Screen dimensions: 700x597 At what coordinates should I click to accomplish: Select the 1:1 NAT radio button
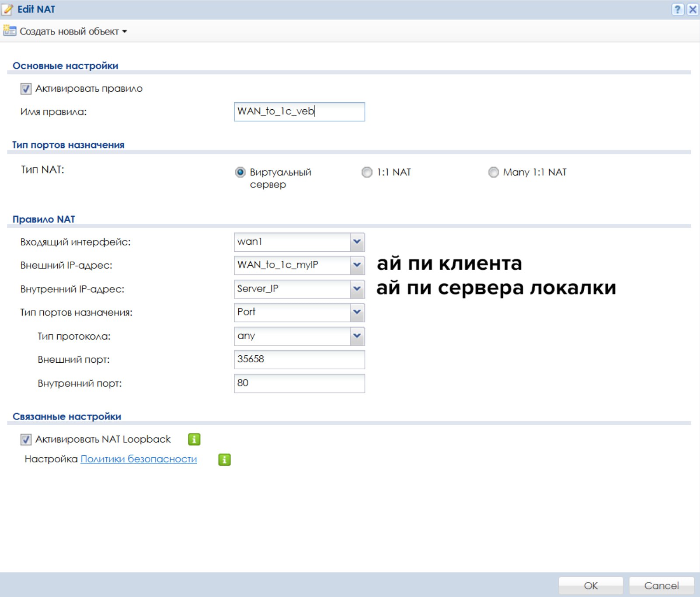click(367, 172)
